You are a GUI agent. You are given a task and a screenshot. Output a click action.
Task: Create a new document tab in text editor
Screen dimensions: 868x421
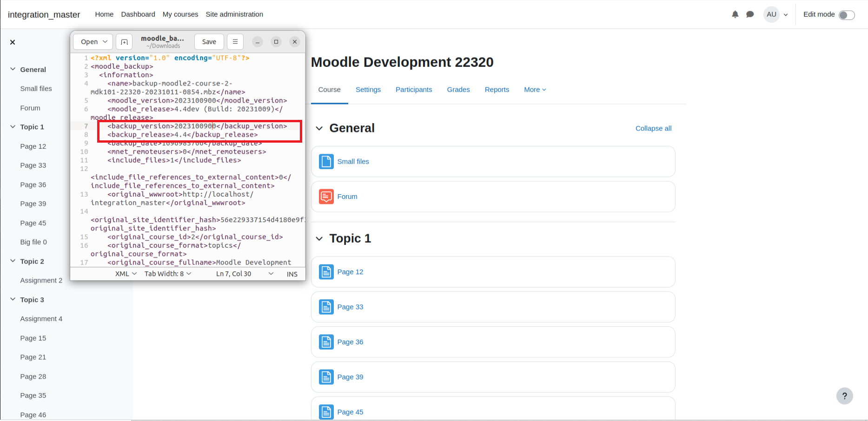coord(124,42)
